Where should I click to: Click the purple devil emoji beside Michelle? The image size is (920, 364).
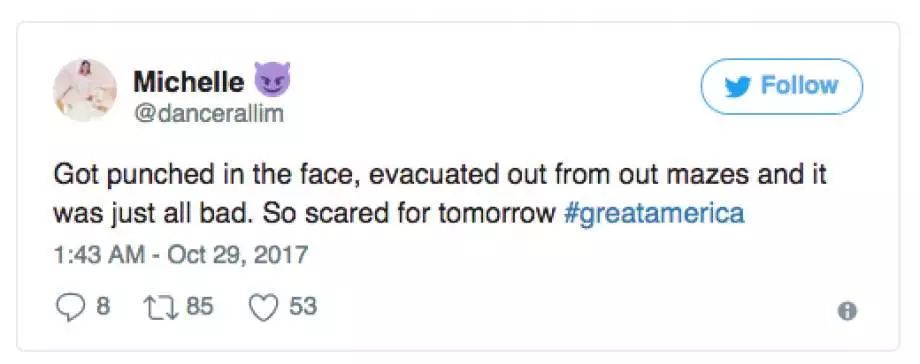coord(272,79)
